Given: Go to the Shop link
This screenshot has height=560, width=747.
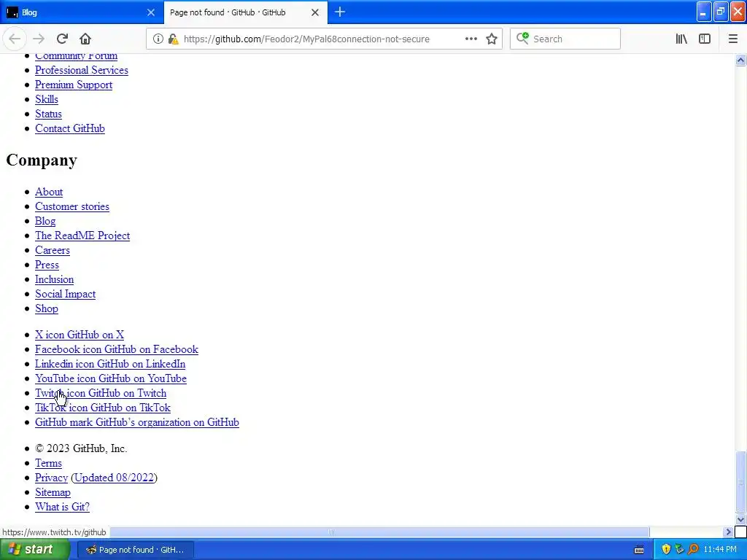Looking at the screenshot, I should (x=46, y=308).
